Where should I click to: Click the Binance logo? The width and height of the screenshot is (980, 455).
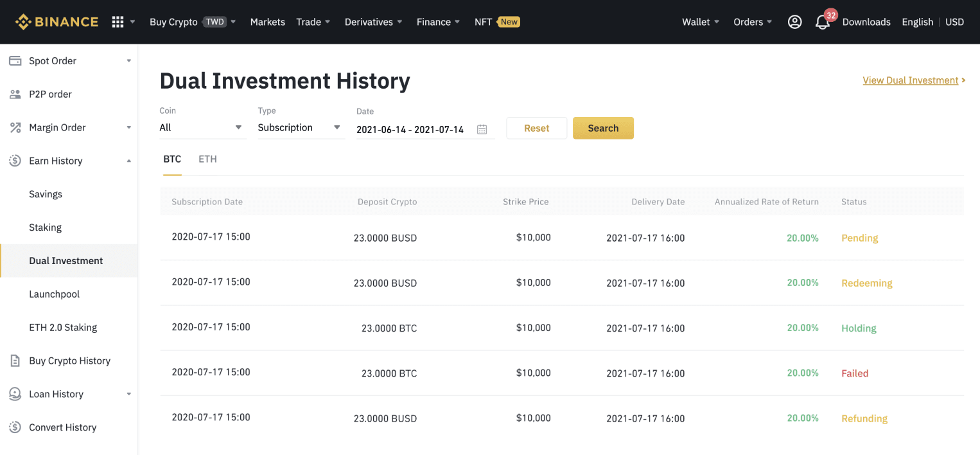(57, 22)
